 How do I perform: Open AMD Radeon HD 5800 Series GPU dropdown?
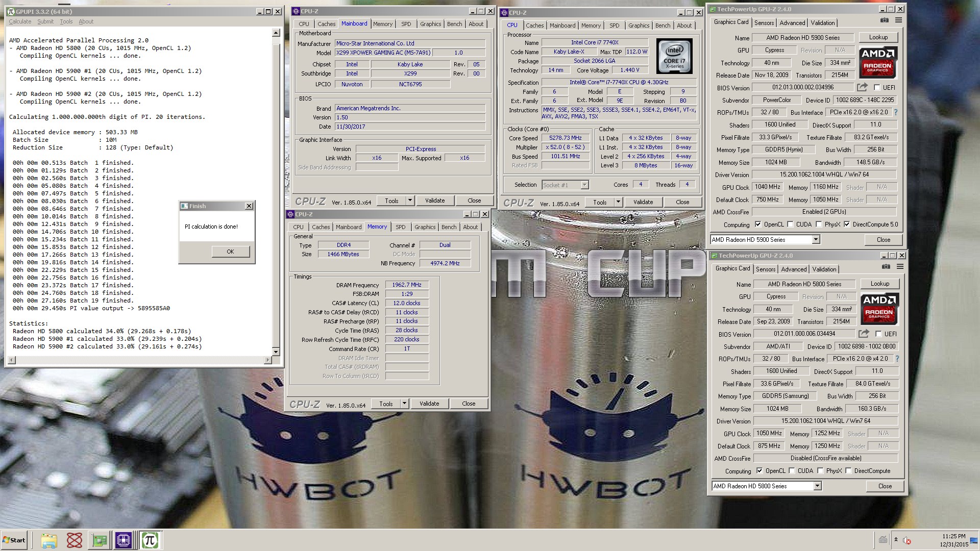tap(766, 486)
